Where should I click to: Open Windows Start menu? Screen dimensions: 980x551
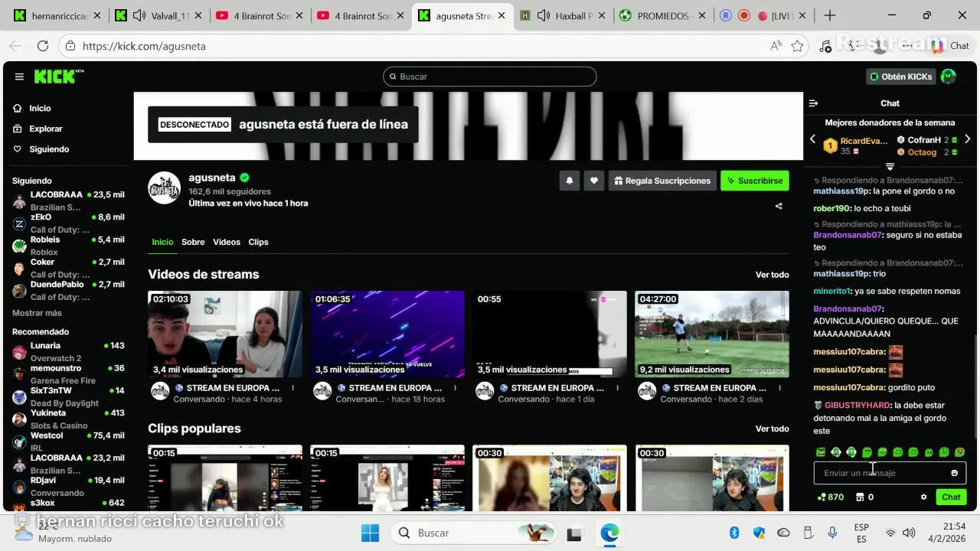coord(370,533)
